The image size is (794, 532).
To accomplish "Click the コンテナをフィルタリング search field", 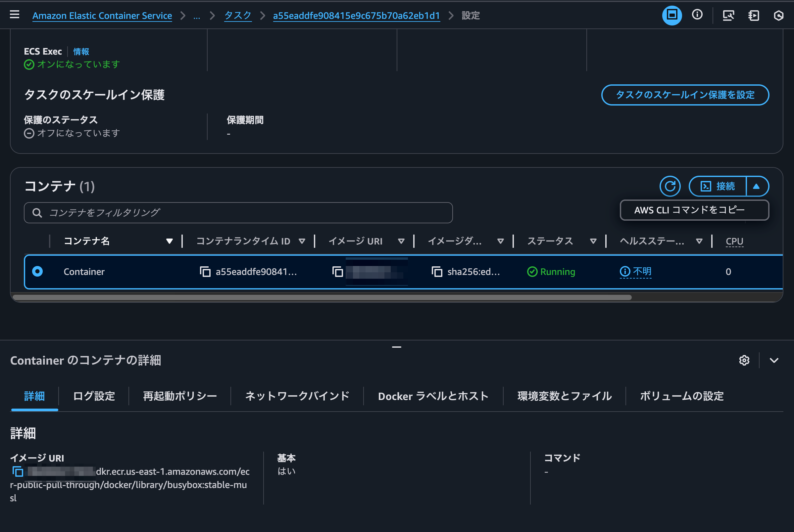I will (238, 213).
